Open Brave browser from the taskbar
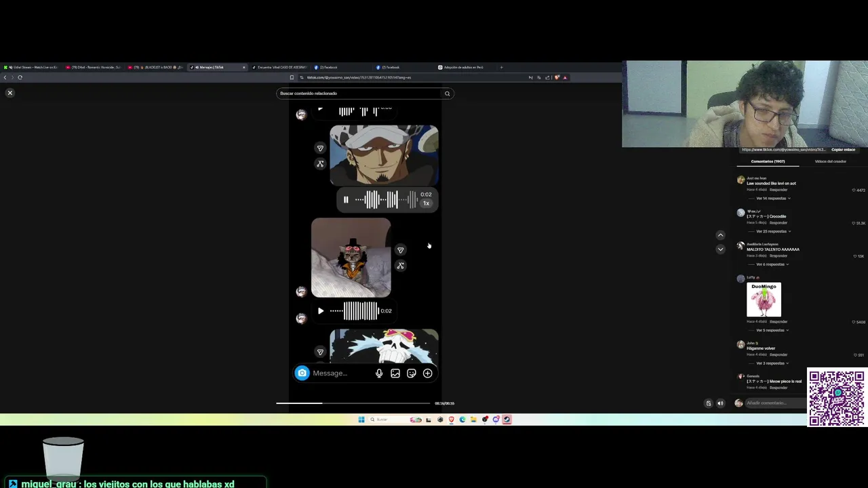 pyautogui.click(x=451, y=420)
